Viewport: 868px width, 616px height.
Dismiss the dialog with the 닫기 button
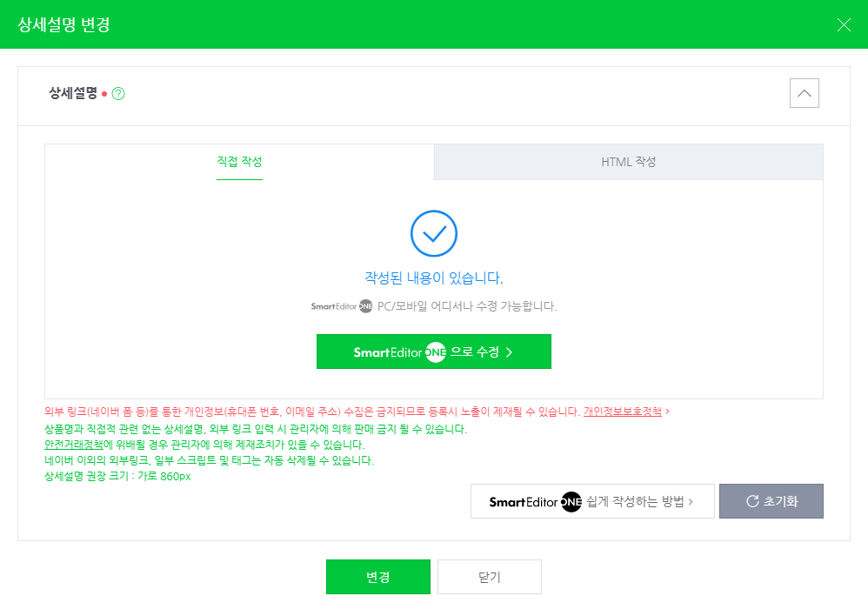(x=490, y=577)
